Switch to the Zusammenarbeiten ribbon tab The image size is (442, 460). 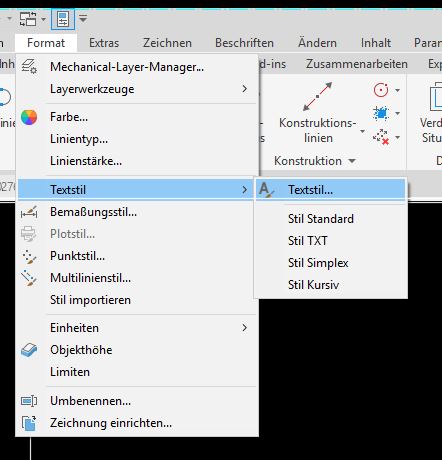357,64
